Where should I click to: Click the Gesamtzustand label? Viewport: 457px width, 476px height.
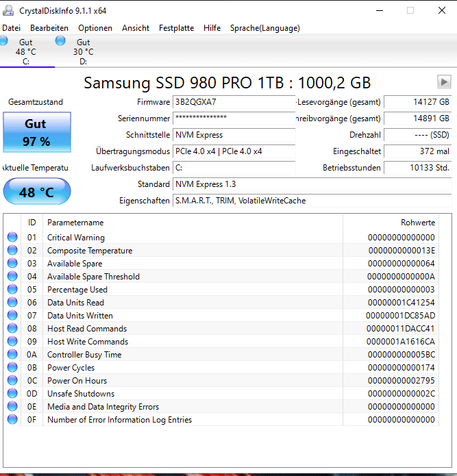36,102
